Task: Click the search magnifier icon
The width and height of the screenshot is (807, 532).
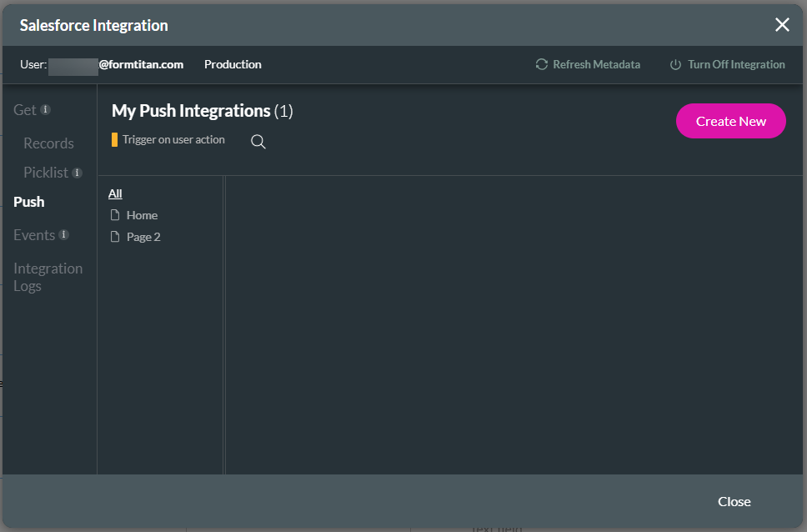Action: point(258,142)
